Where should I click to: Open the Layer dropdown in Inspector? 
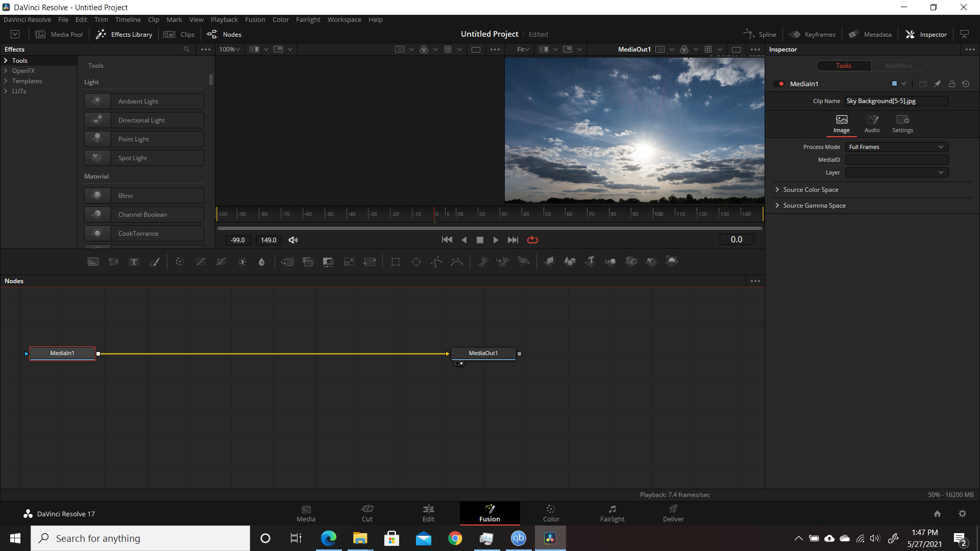(897, 172)
